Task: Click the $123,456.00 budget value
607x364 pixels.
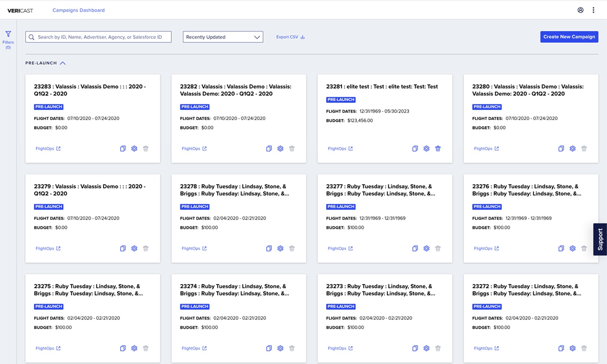Action: click(360, 121)
